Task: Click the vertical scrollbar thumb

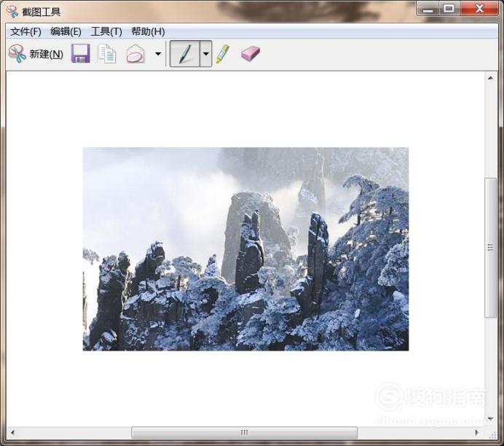Action: 490,248
